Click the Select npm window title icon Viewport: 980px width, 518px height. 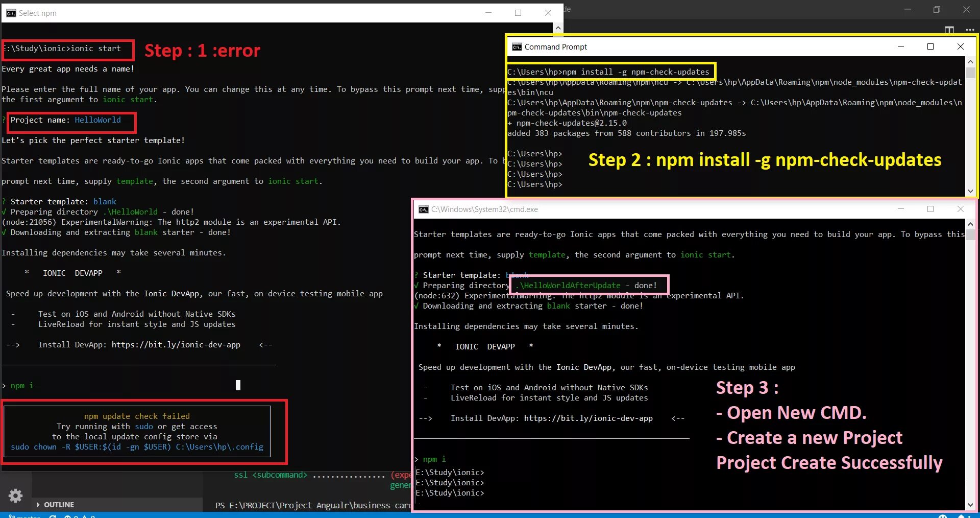click(11, 13)
